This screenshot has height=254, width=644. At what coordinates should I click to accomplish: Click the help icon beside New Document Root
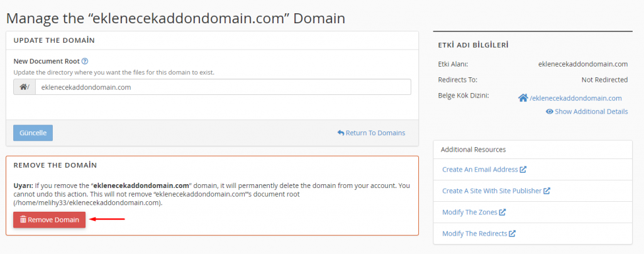(x=85, y=62)
